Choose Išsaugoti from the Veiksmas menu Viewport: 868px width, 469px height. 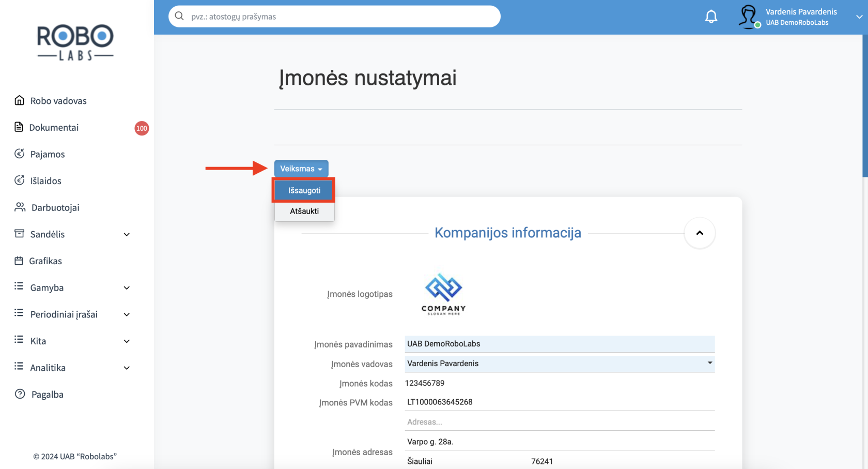pyautogui.click(x=304, y=190)
